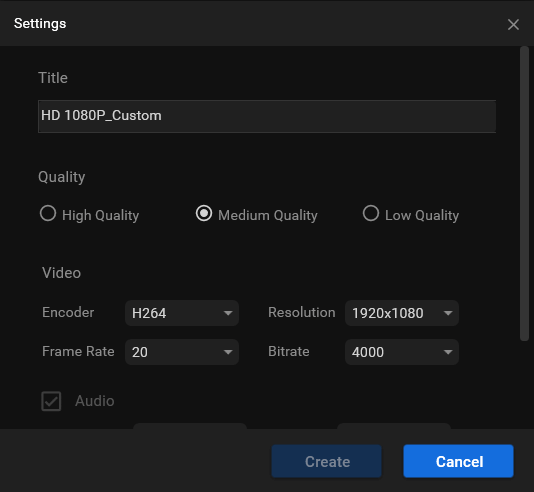Select the Medium Quality radio button
534x492 pixels.
click(204, 214)
